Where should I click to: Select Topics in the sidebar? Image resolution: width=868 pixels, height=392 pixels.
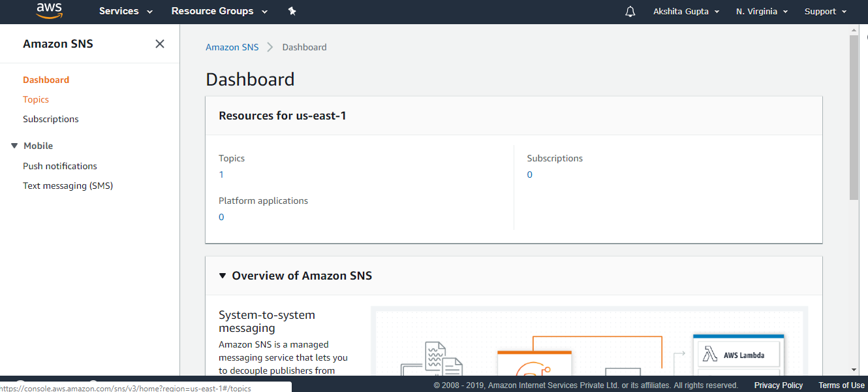[35, 99]
